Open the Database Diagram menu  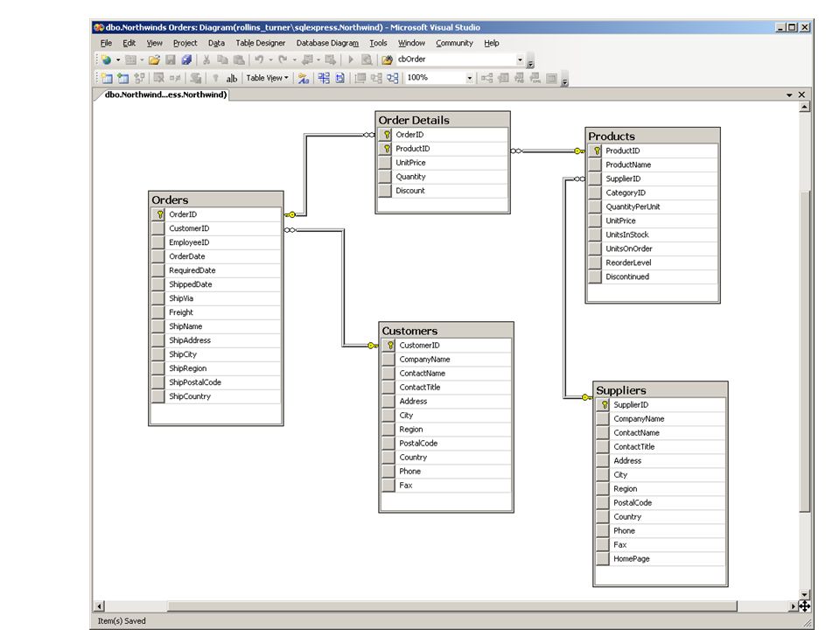coord(327,43)
